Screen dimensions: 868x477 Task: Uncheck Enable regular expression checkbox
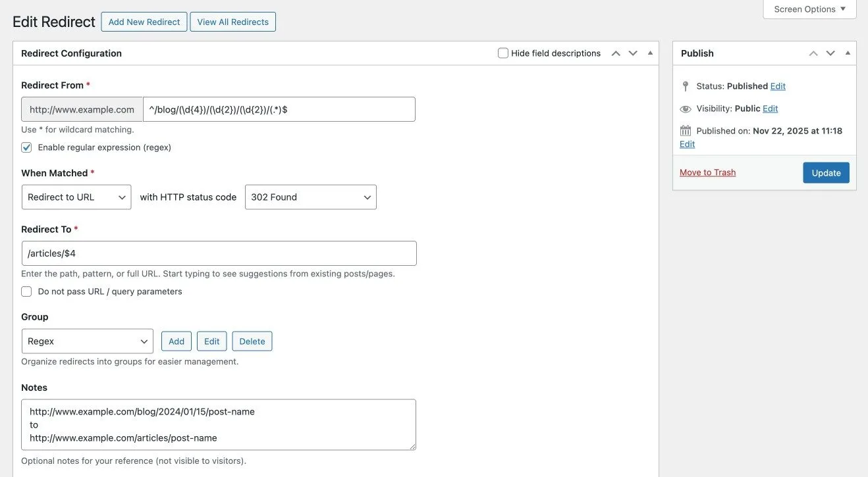pos(26,147)
